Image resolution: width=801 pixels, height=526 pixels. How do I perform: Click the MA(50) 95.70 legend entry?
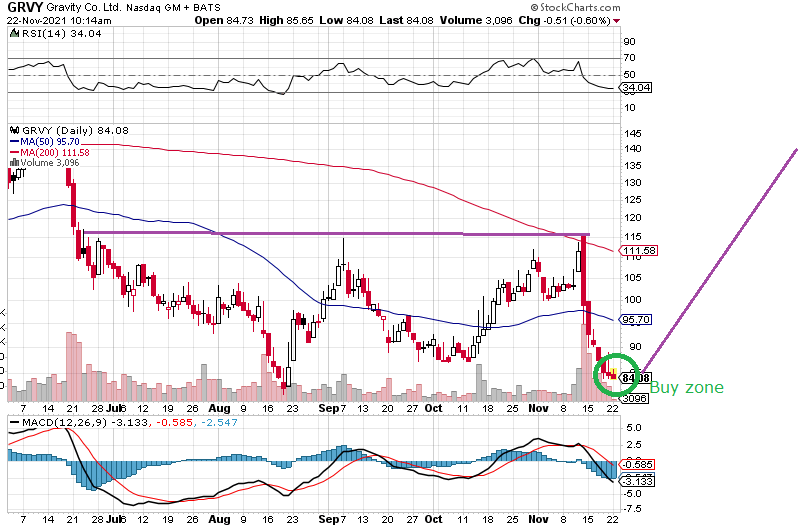coord(50,142)
